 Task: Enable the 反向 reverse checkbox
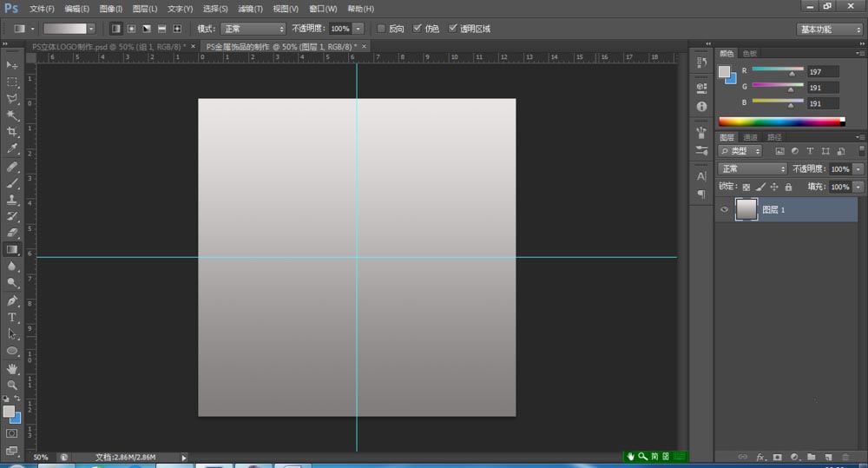point(381,29)
